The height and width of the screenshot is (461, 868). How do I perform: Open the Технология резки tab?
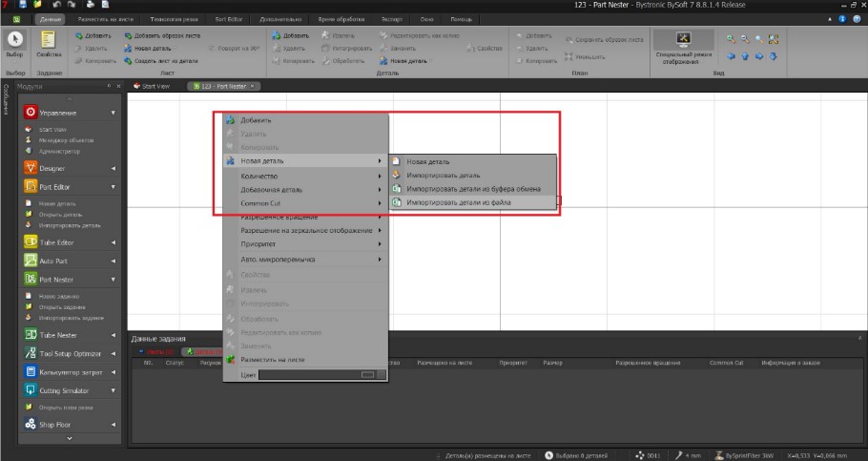point(174,19)
